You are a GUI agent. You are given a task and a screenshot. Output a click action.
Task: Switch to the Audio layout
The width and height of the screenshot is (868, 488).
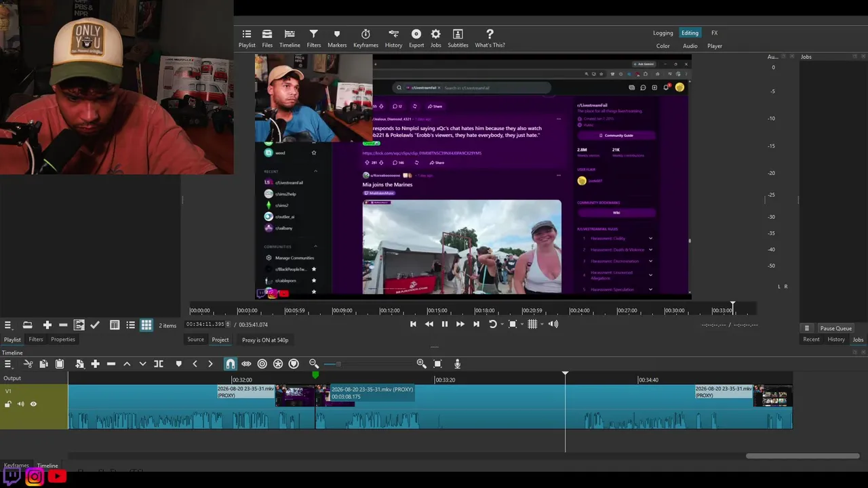[x=690, y=46]
